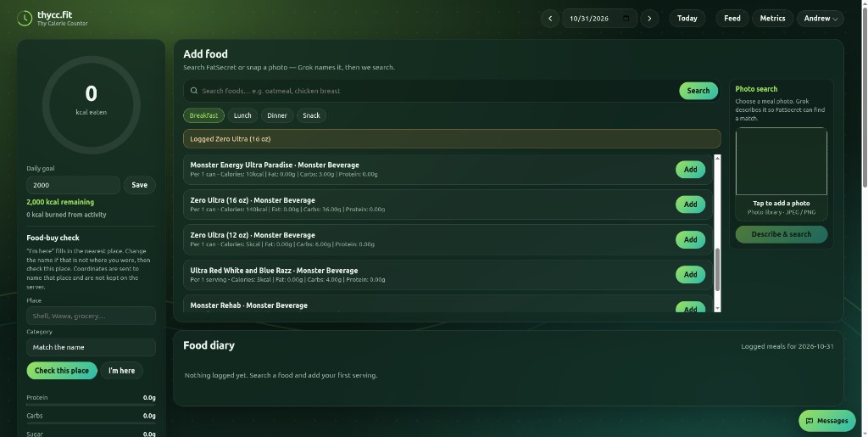868x437 pixels.
Task: Click 'Logged meals for 2026-10-31' text
Action: (787, 347)
